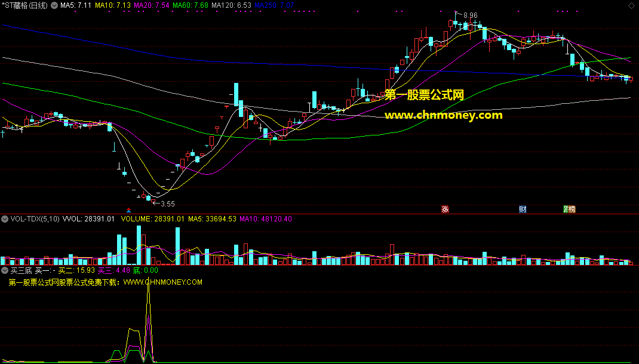This screenshot has width=639, height=364.
Task: Open the 买三底 indicator dropdown arrow
Action: pyautogui.click(x=5, y=270)
